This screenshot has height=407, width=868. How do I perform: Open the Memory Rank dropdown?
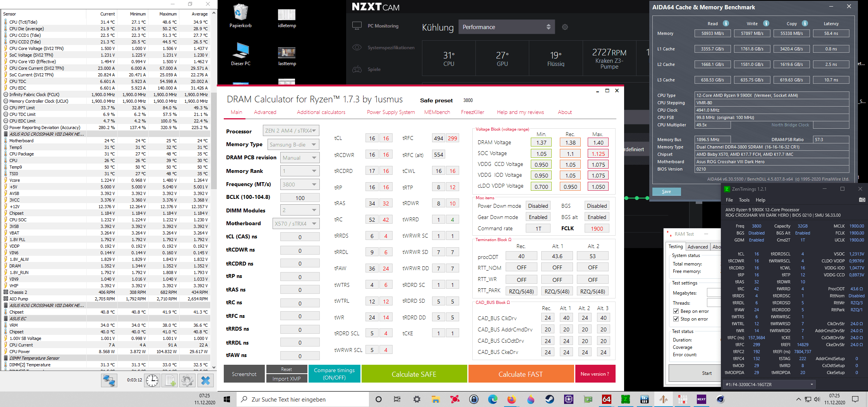point(300,171)
